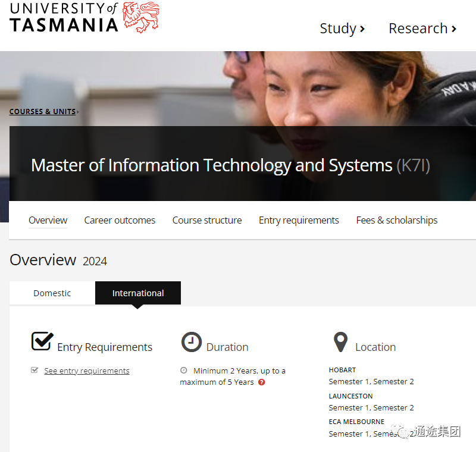
Task: Follow the See entry requirements link
Action: point(87,371)
